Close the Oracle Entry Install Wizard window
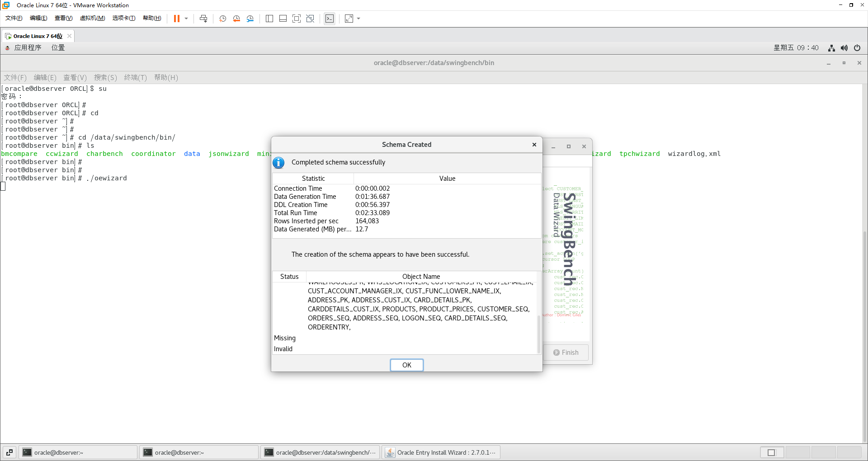 pyautogui.click(x=584, y=146)
